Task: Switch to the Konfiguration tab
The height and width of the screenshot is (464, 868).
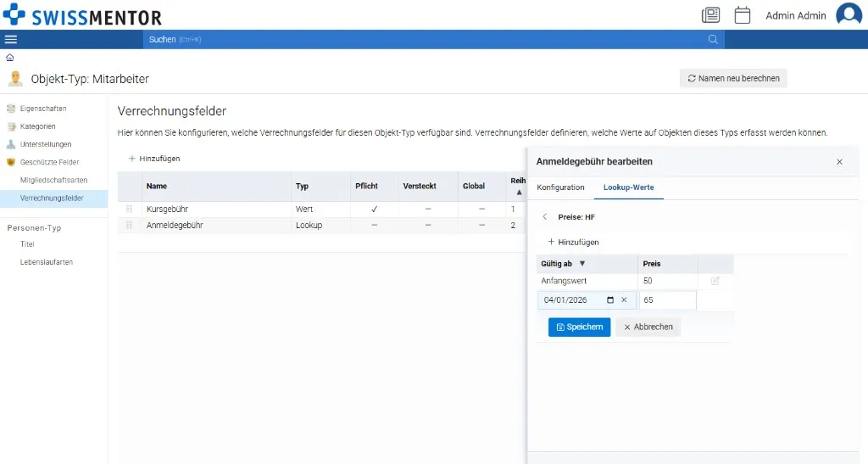Action: click(560, 187)
